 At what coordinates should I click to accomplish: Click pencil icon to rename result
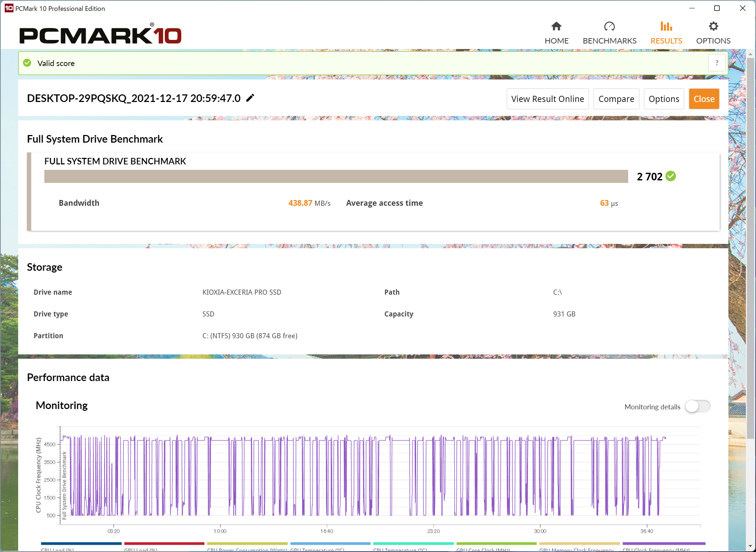pyautogui.click(x=250, y=98)
